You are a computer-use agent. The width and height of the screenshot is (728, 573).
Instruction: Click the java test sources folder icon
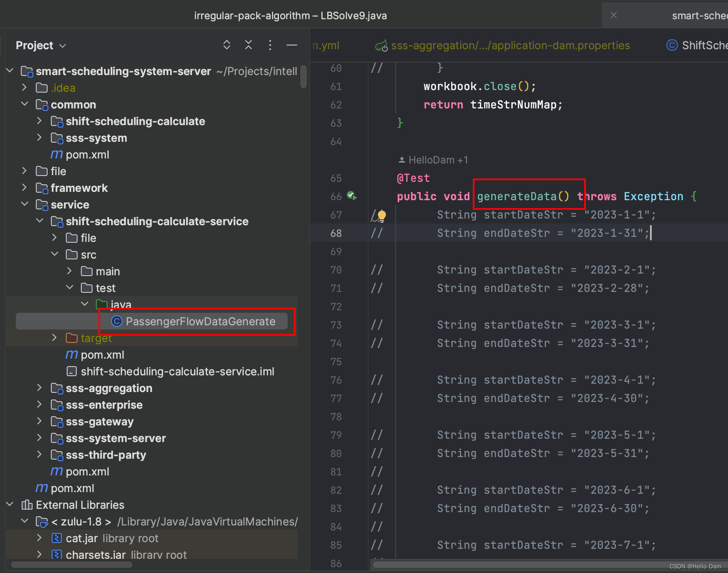(102, 304)
